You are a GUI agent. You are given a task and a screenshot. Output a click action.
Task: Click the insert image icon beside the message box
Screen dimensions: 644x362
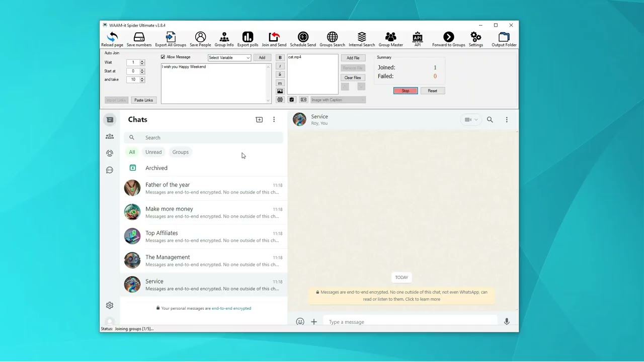(280, 91)
